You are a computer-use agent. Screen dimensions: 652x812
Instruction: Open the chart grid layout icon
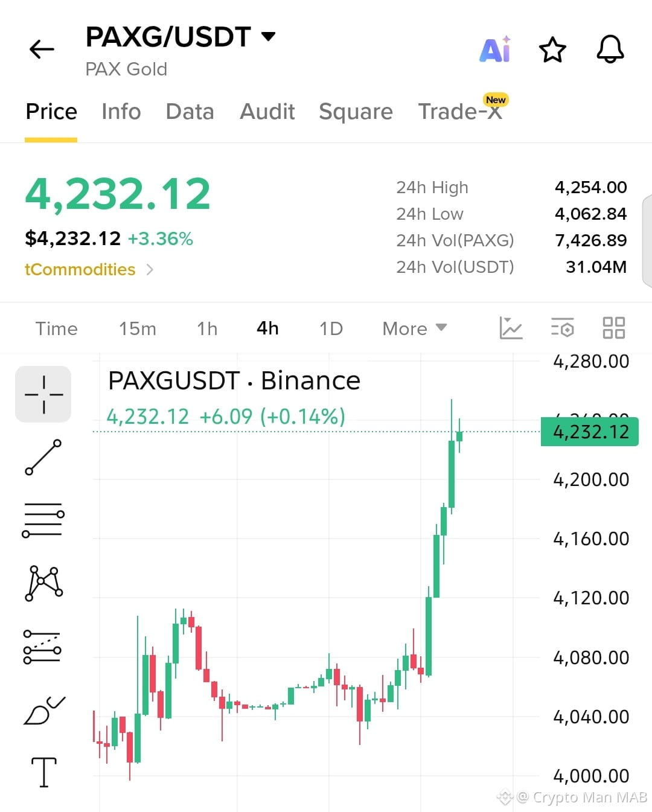614,328
